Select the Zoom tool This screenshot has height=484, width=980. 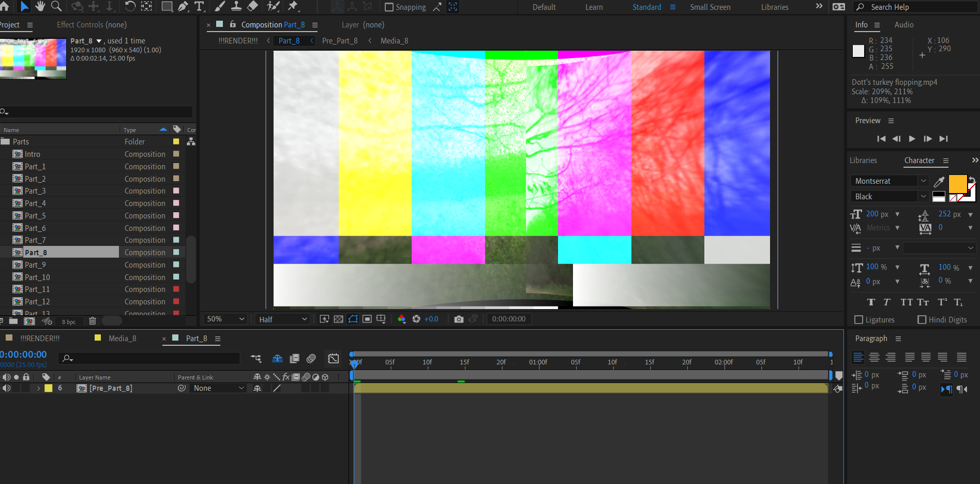pyautogui.click(x=56, y=7)
